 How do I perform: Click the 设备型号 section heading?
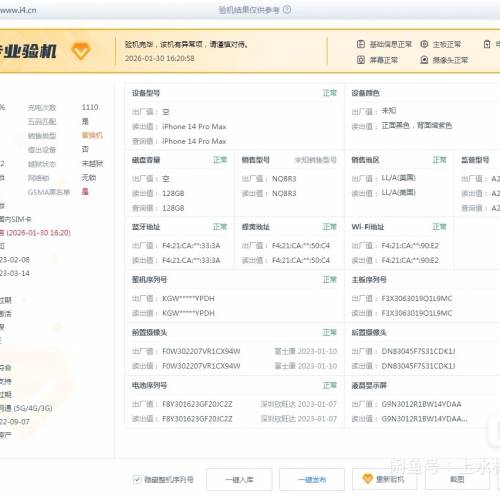coord(146,93)
